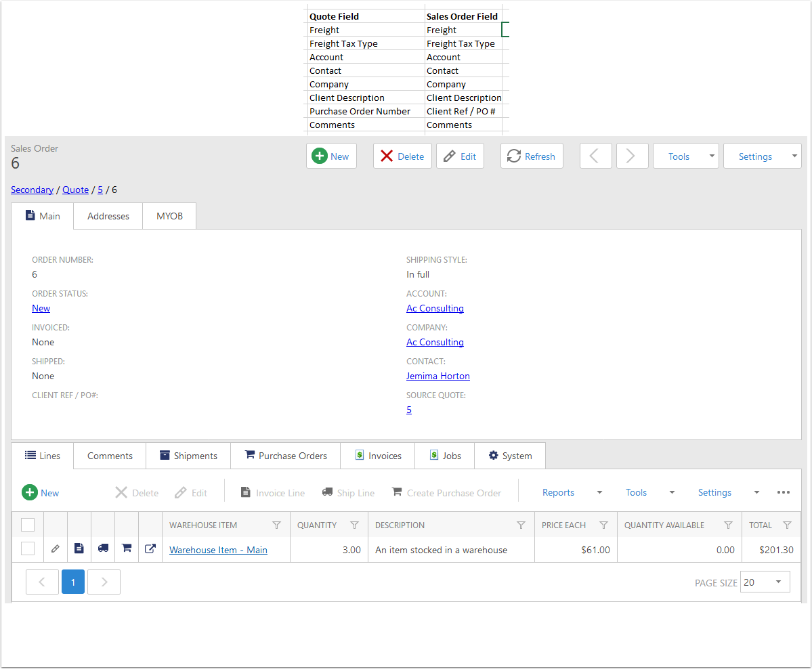
Task: Open the Reports dropdown in lines toolbar
Action: coord(572,492)
